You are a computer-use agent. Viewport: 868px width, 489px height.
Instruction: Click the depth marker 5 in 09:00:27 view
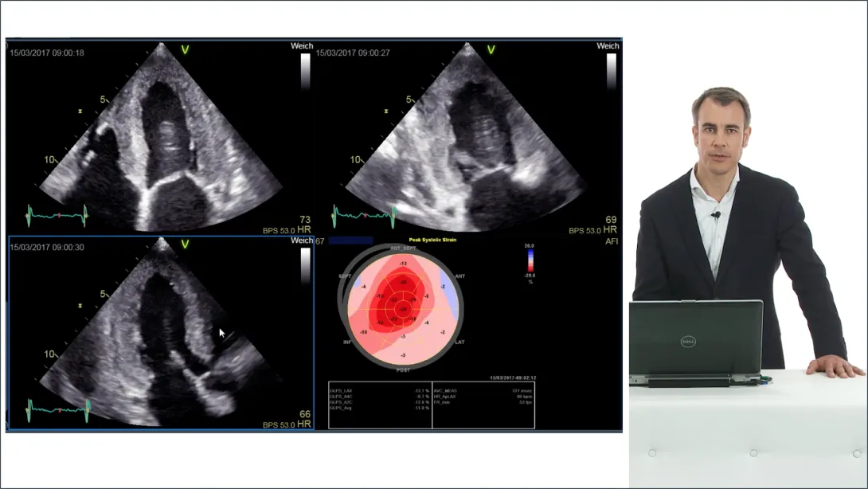[x=409, y=100]
